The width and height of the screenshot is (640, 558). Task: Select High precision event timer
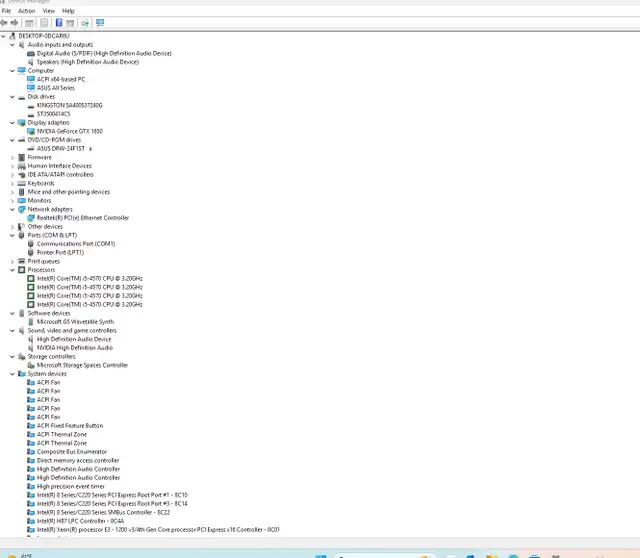71,487
